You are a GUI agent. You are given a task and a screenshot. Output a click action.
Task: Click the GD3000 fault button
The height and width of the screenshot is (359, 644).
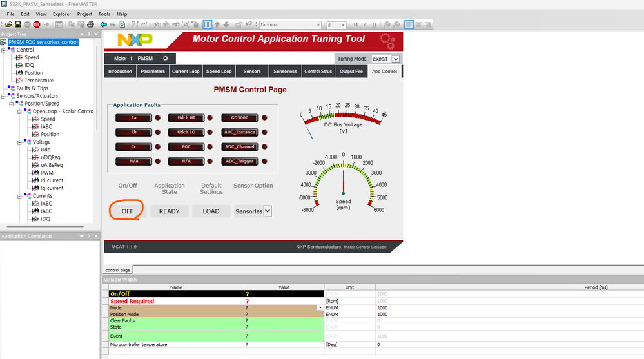(x=239, y=118)
